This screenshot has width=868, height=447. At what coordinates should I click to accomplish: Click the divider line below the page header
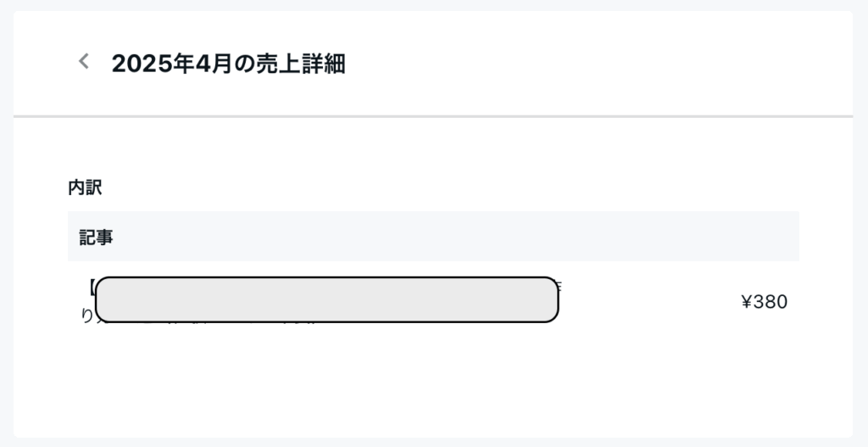433,116
